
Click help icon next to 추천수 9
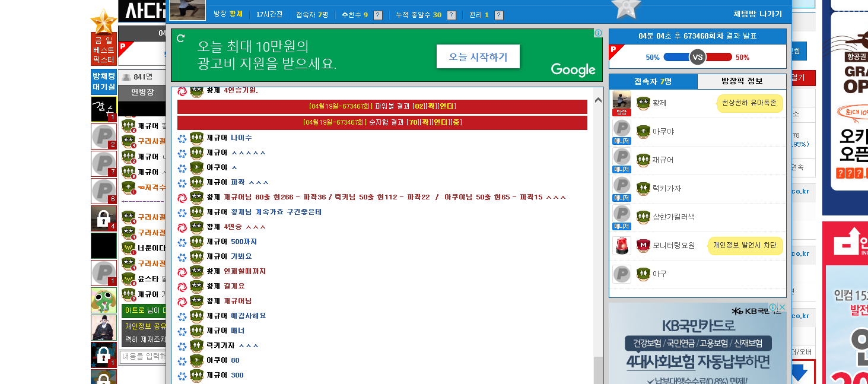[x=378, y=15]
